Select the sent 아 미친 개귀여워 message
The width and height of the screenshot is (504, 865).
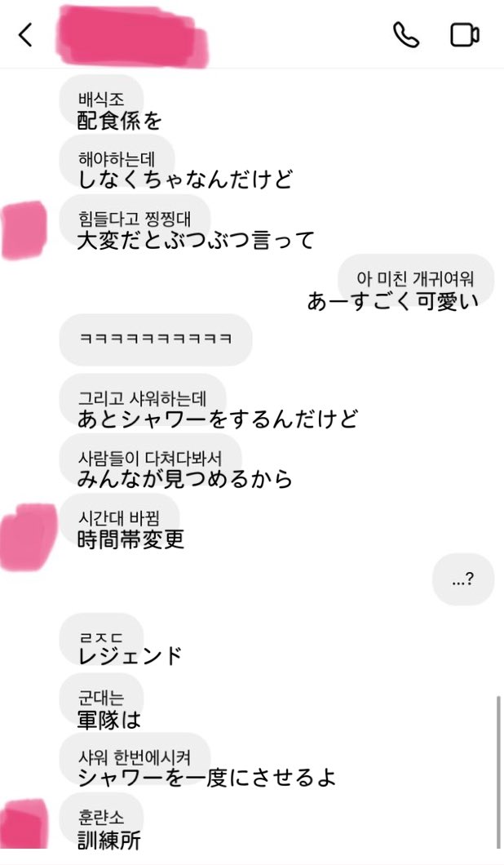coord(416,279)
